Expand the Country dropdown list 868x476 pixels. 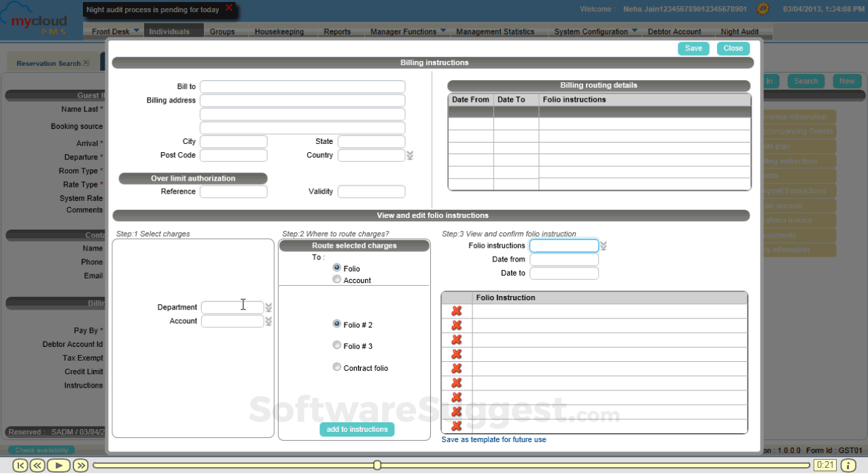tap(410, 155)
